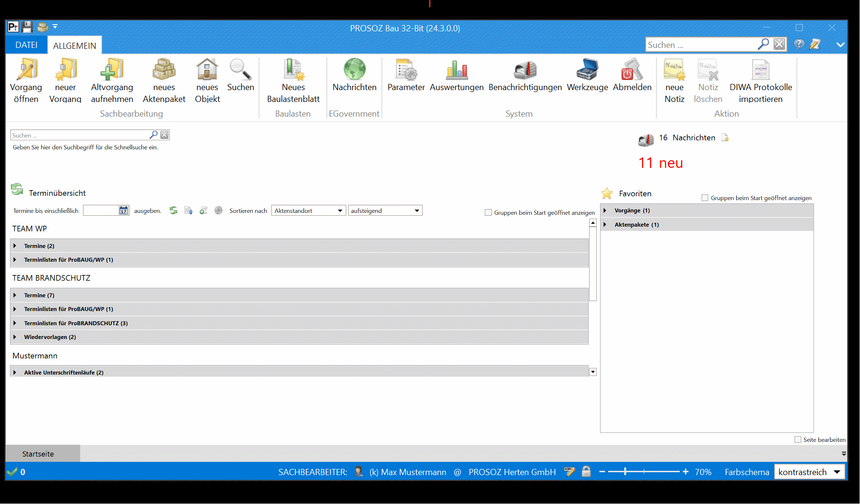The height and width of the screenshot is (504, 860).
Task: Click the gear icon in Terminübersicht toolbar
Action: tap(218, 211)
